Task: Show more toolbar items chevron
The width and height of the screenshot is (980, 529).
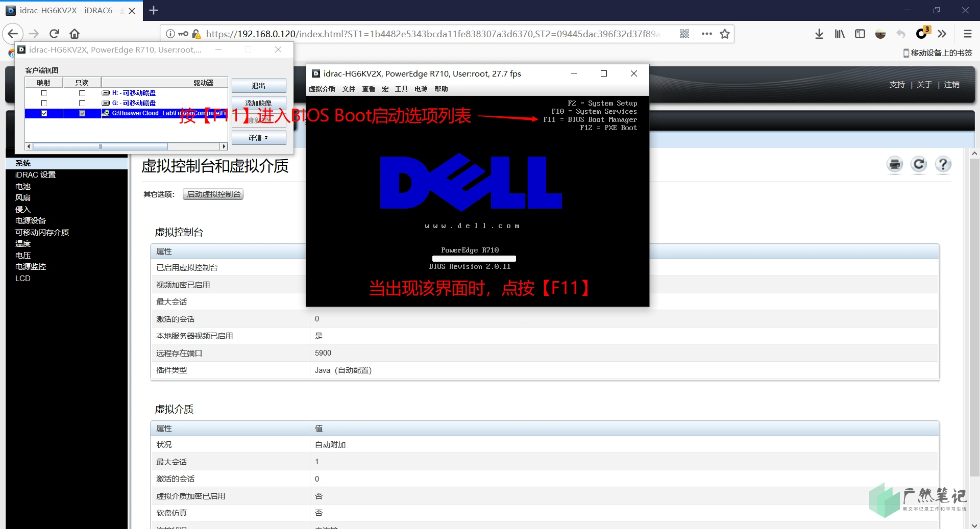Action: (942, 34)
